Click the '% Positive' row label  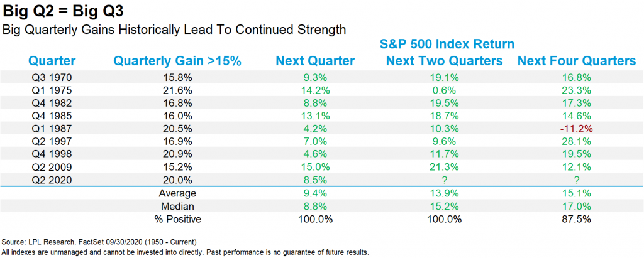click(177, 217)
